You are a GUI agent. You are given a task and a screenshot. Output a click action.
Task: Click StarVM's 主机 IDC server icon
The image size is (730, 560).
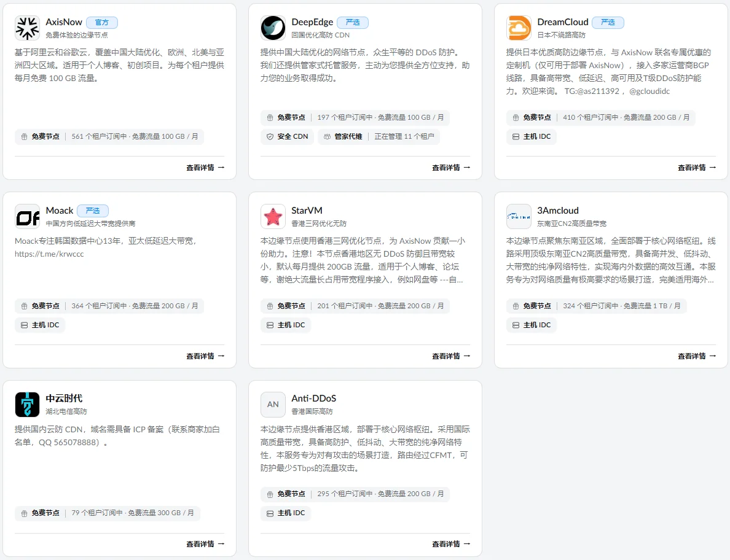(x=270, y=325)
